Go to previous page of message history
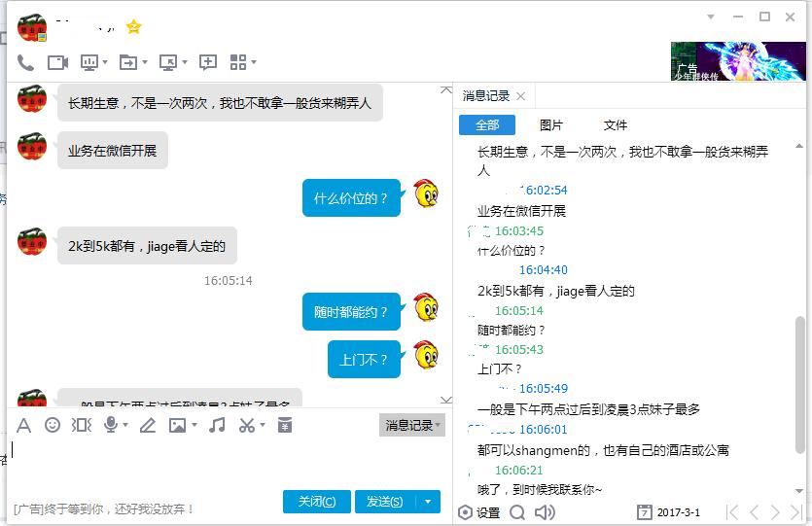Screen dimensions: 812x526 coord(754,512)
